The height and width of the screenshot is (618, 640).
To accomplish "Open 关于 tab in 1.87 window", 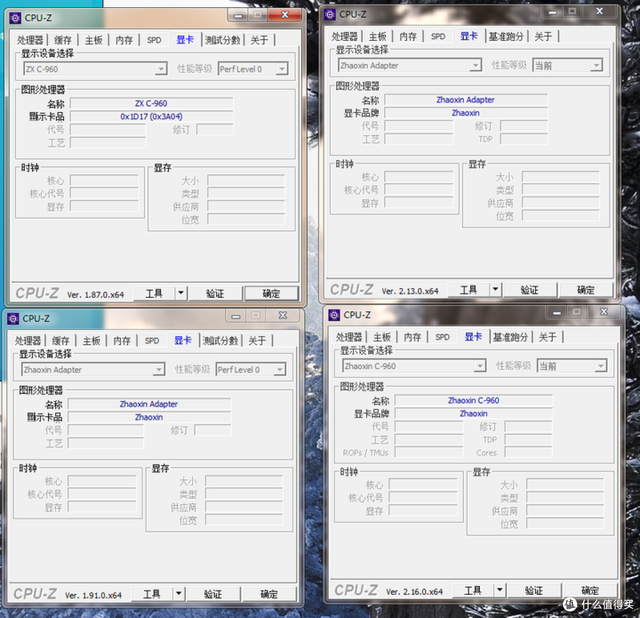I will pos(259,40).
